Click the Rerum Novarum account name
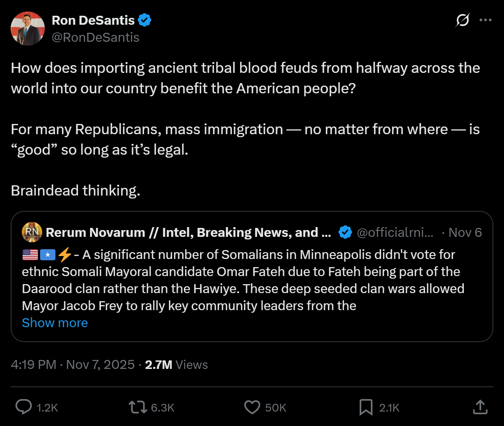Viewport: 504px width, 426px height. click(188, 233)
